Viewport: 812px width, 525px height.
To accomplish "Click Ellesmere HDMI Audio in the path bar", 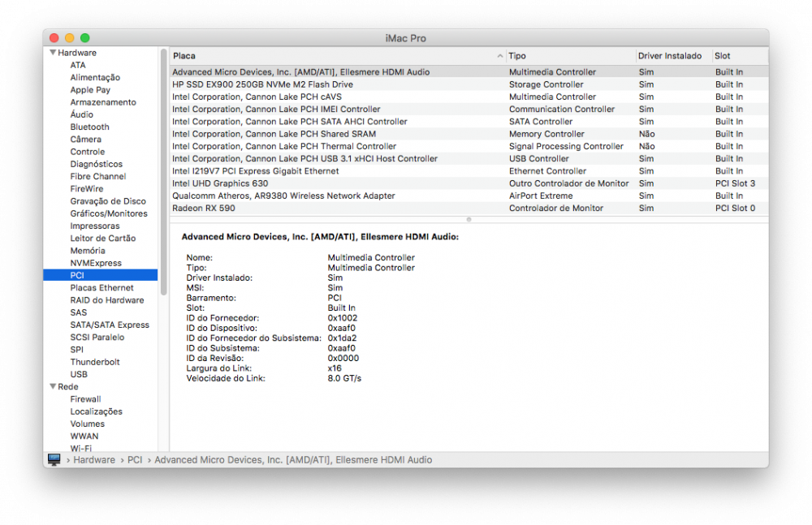I will [293, 460].
